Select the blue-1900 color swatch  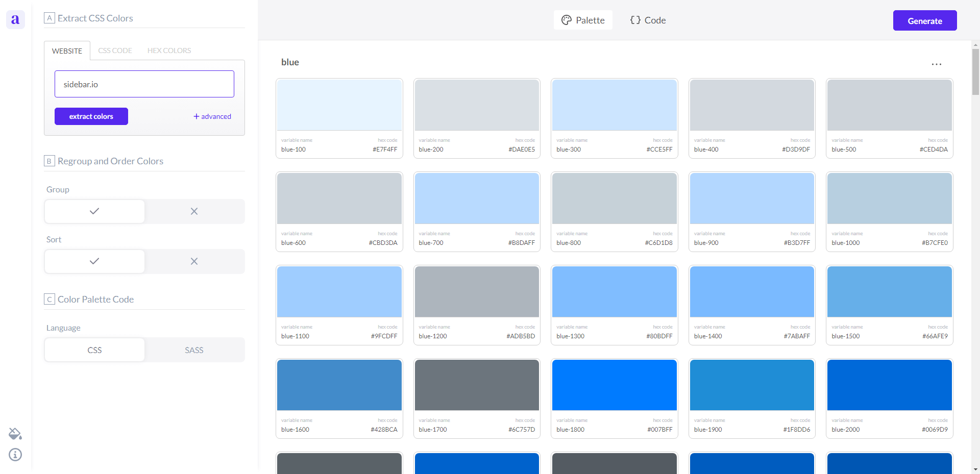pos(752,385)
